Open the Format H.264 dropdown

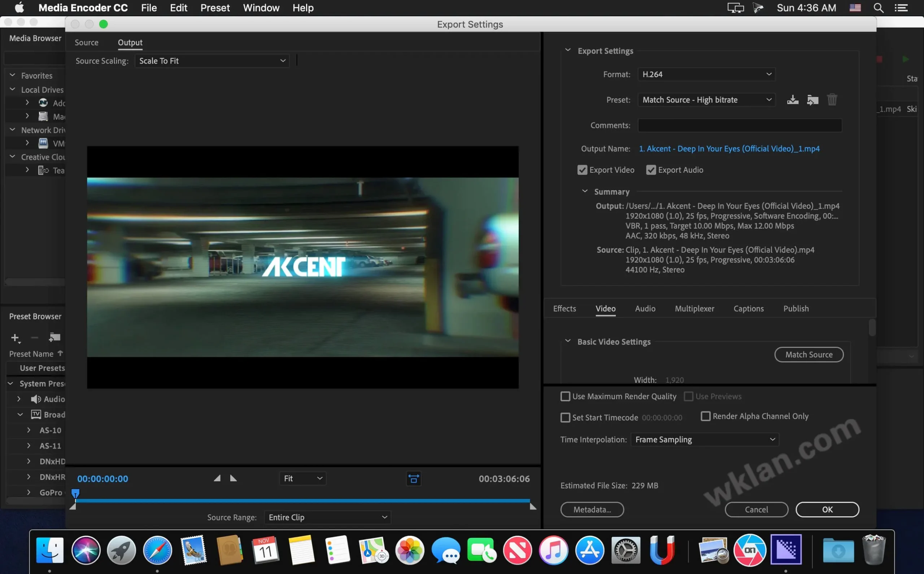(706, 74)
